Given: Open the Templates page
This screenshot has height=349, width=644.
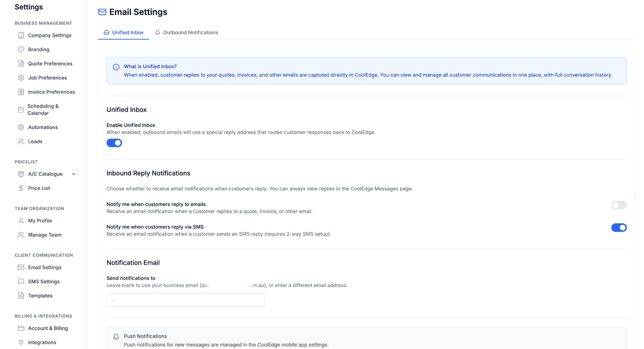Looking at the screenshot, I should point(40,295).
